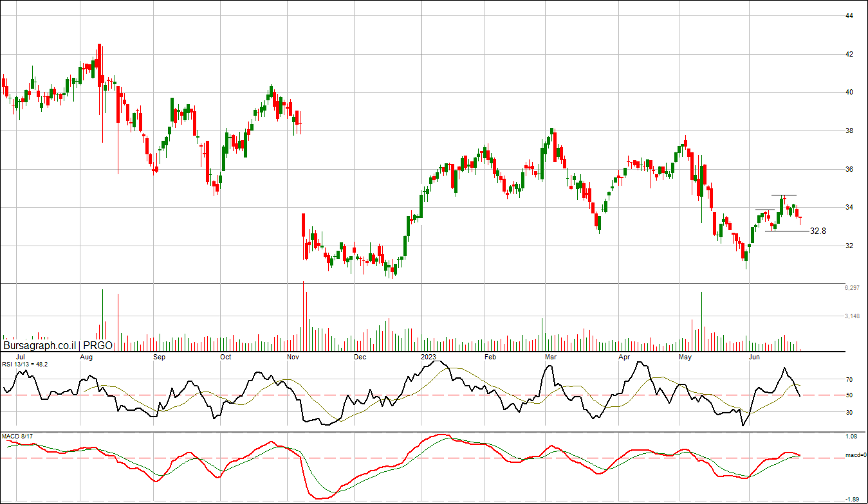868x504 pixels.
Task: Pick the Oct month label
Action: (x=226, y=356)
